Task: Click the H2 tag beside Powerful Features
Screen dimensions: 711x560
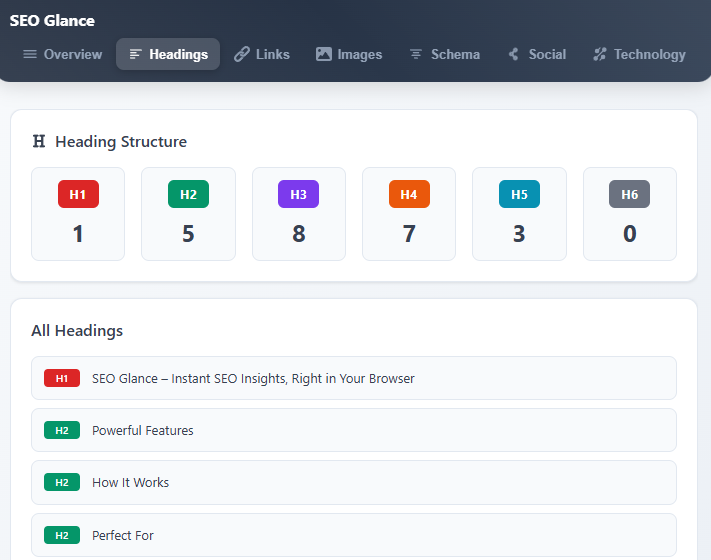Action: coord(62,430)
